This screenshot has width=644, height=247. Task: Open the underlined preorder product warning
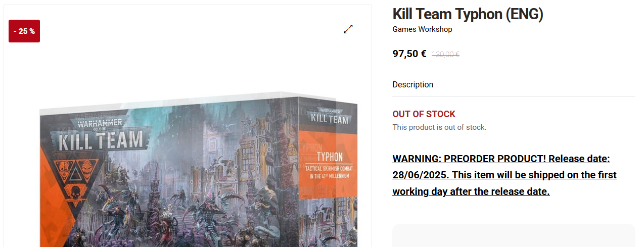click(504, 175)
